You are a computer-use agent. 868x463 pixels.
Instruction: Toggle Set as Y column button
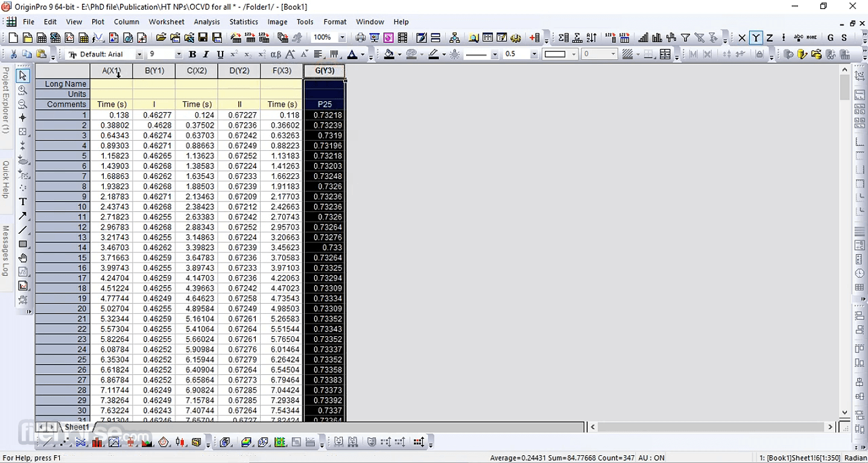pos(756,38)
